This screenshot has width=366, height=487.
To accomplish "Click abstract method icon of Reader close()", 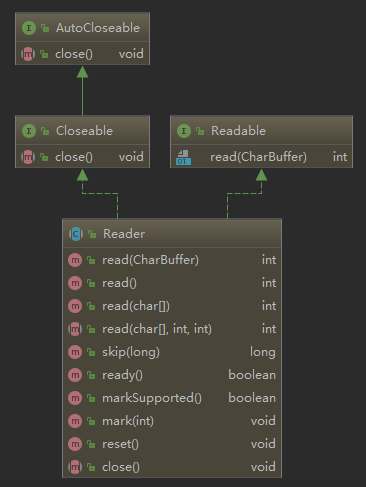I will tap(75, 467).
